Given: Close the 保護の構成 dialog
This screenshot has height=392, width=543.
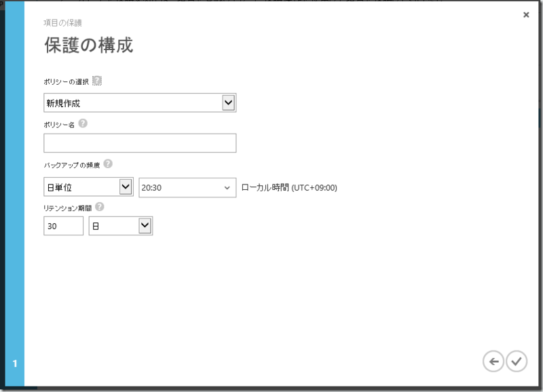Looking at the screenshot, I should 526,15.
